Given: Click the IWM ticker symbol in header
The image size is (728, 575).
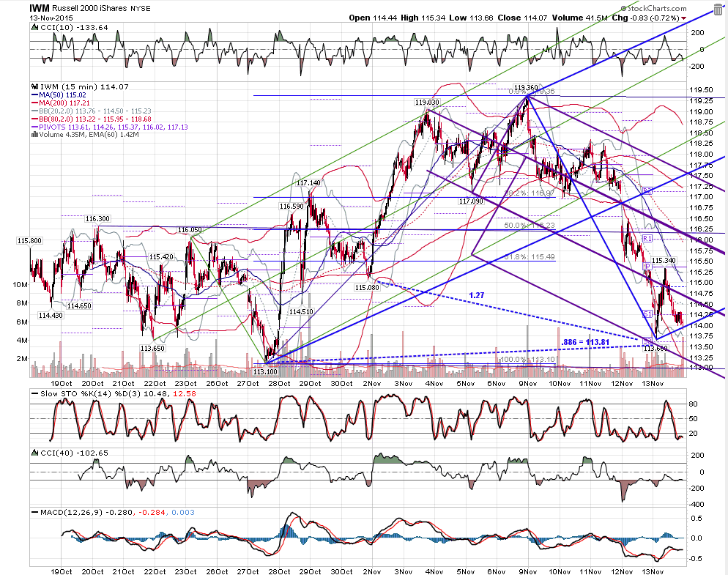Looking at the screenshot, I should (x=39, y=8).
